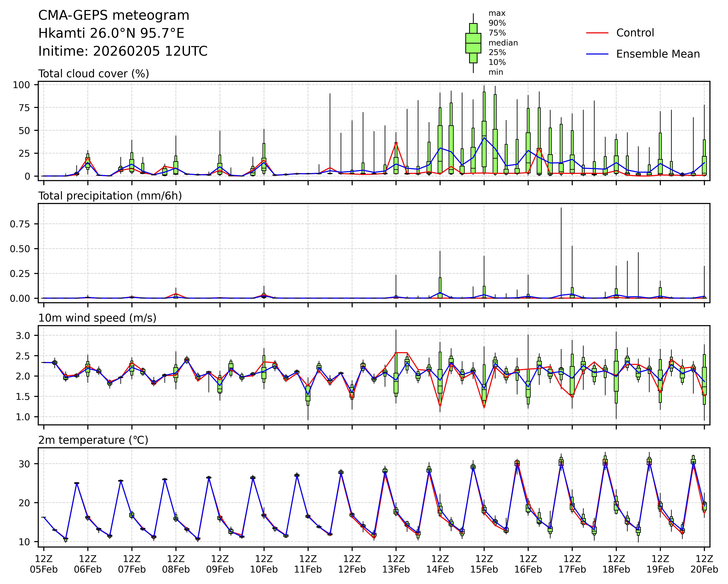Click the '12Z 20Feb' x-axis label

click(x=704, y=564)
